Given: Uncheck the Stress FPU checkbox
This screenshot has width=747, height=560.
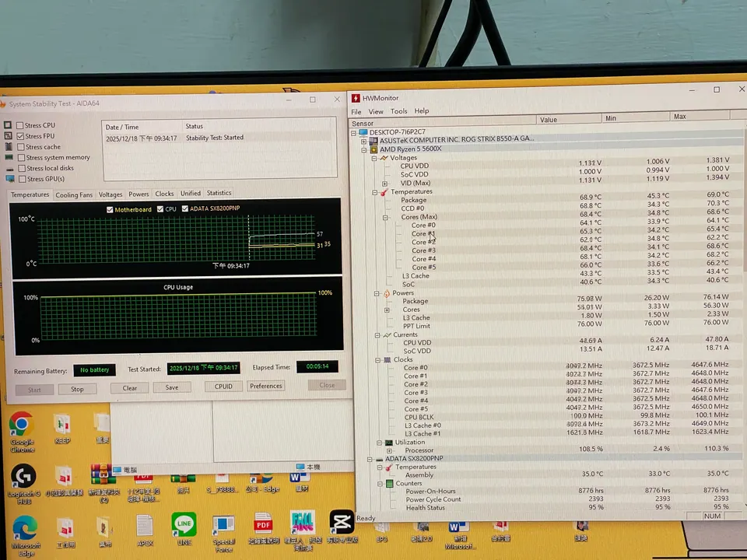Looking at the screenshot, I should point(20,136).
